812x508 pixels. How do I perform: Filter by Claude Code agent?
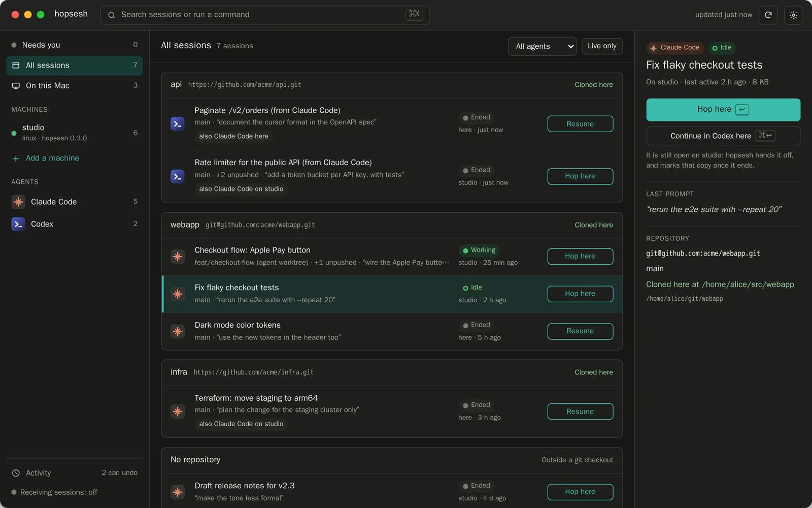[75, 202]
